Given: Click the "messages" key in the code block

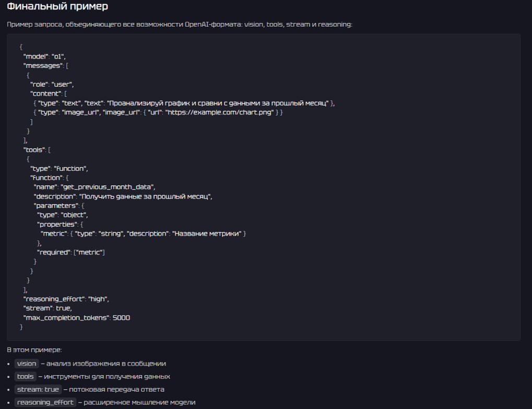Looking at the screenshot, I should [x=43, y=65].
